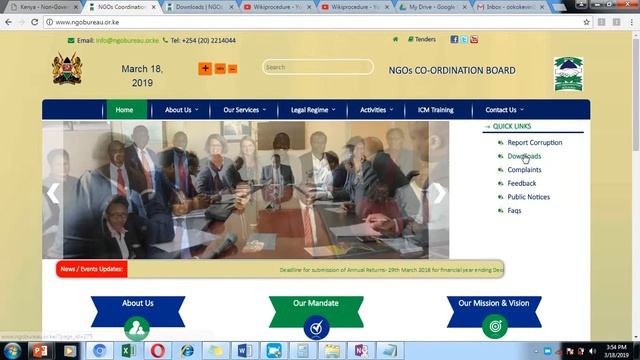
Task: Increase font size with plus button
Action: (205, 69)
